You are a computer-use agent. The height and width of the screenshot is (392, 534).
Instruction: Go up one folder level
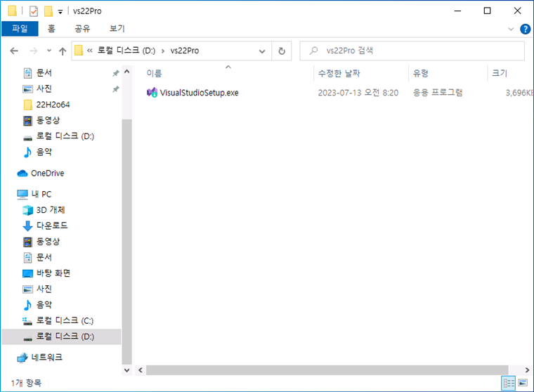(63, 51)
